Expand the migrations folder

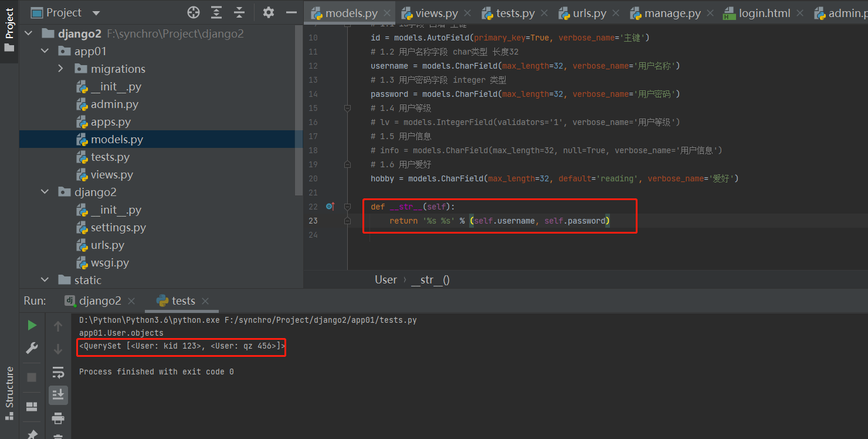pos(61,69)
